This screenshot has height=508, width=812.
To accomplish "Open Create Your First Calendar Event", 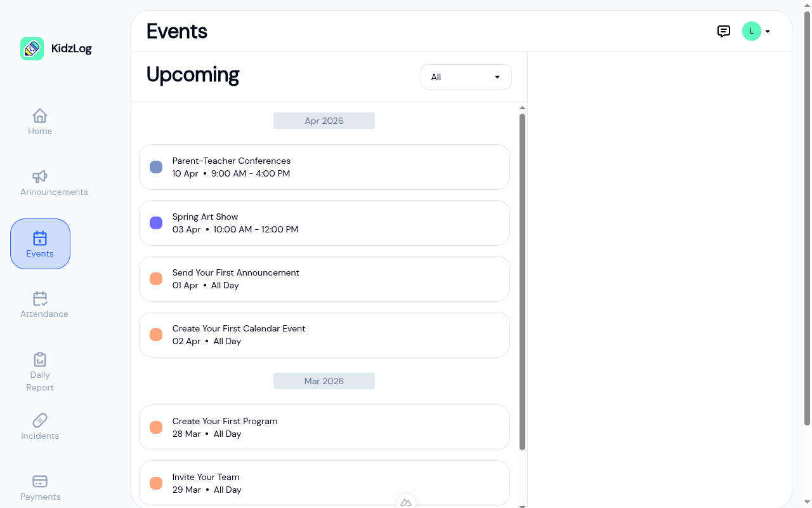I will tap(324, 335).
